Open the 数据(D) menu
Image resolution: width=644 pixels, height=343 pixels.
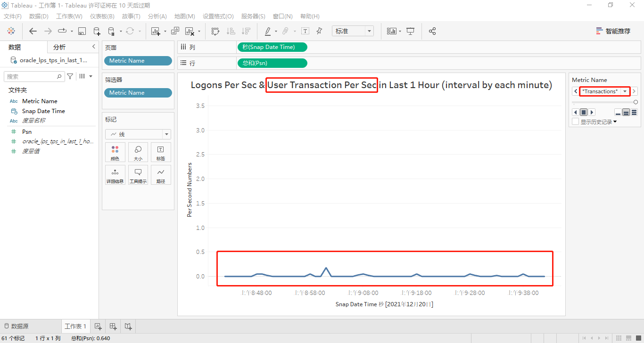coord(39,16)
